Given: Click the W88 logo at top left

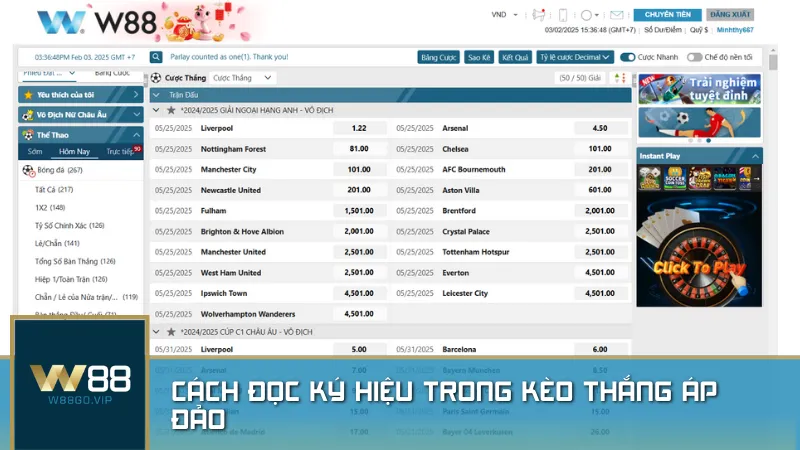Looking at the screenshot, I should (x=80, y=21).
